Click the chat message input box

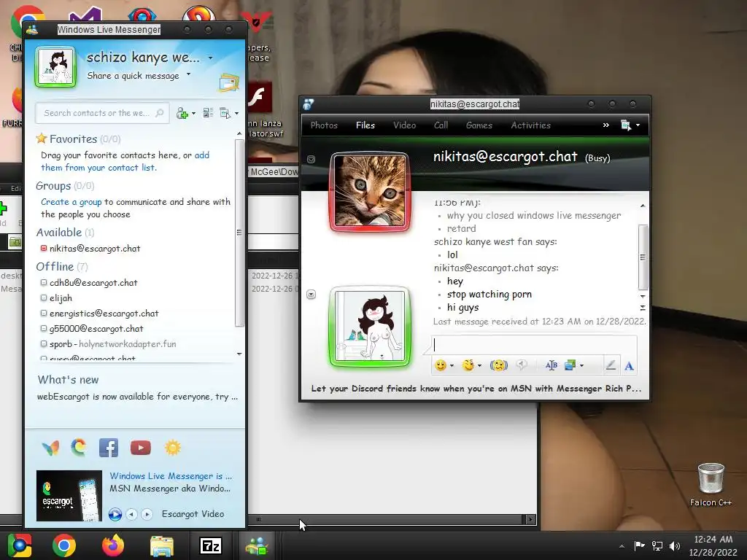[534, 345]
